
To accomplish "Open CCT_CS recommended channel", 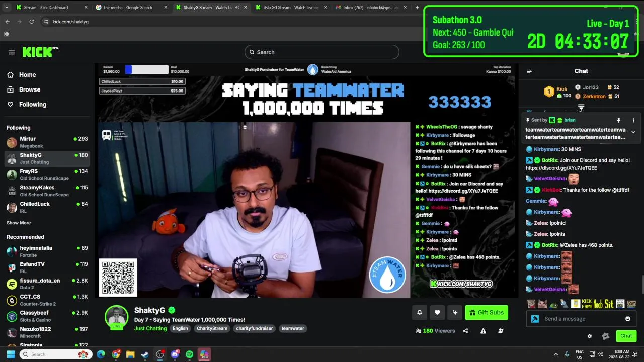I will click(47, 300).
